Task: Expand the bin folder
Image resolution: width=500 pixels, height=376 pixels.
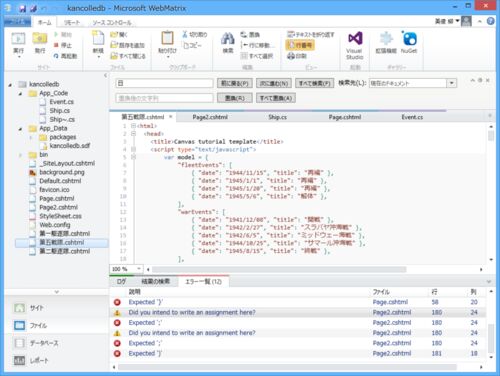Action: 20,155
